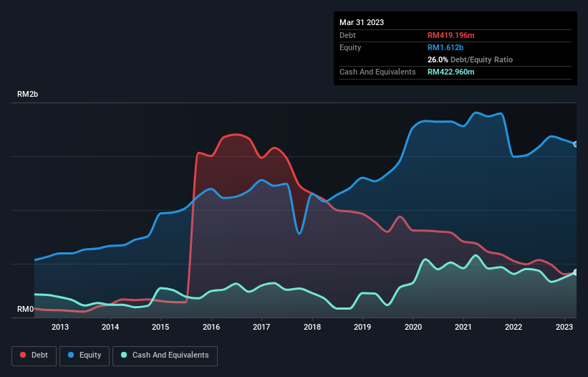
Task: Click the Debt row label in tooltip
Action: (x=347, y=35)
